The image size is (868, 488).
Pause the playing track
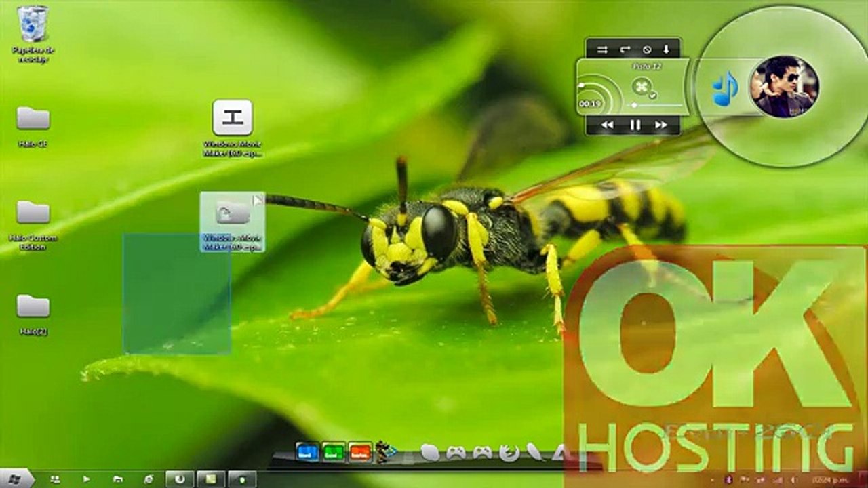[x=635, y=125]
